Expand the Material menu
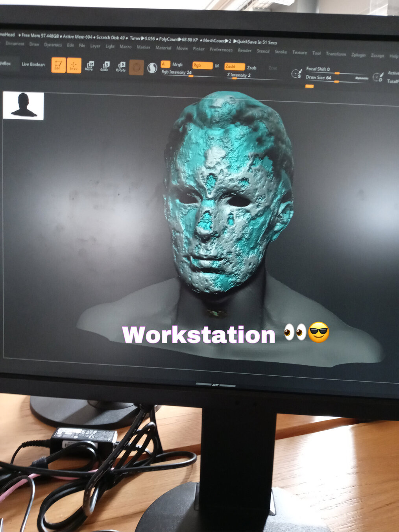This screenshot has width=399, height=532. pyautogui.click(x=163, y=48)
